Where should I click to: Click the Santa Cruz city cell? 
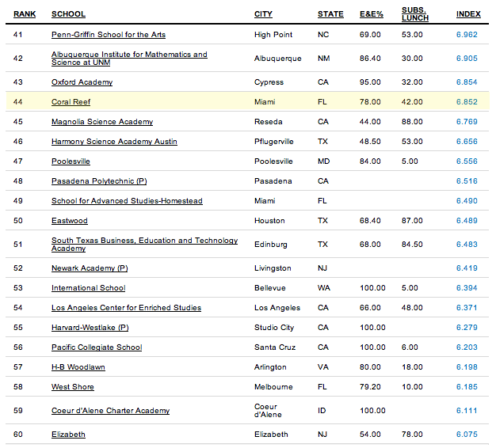click(275, 347)
